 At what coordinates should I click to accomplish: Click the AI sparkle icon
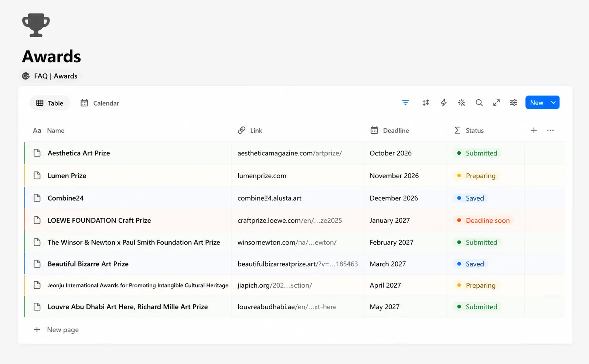click(461, 103)
